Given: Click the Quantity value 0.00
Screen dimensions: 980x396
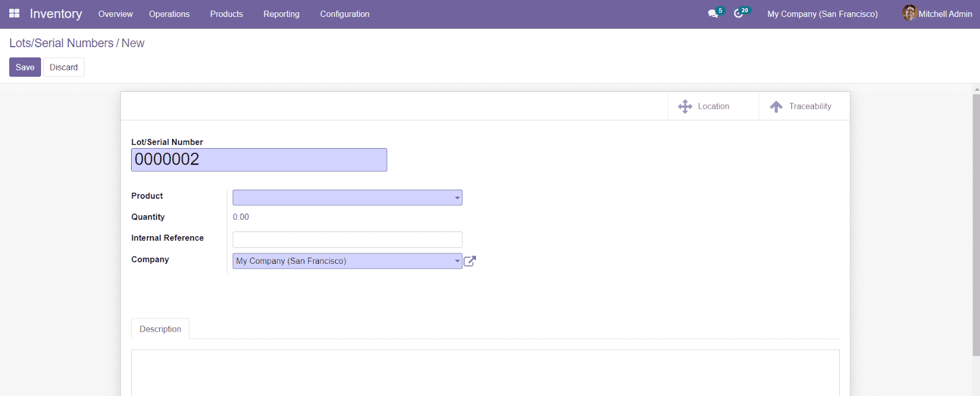Looking at the screenshot, I should 241,217.
